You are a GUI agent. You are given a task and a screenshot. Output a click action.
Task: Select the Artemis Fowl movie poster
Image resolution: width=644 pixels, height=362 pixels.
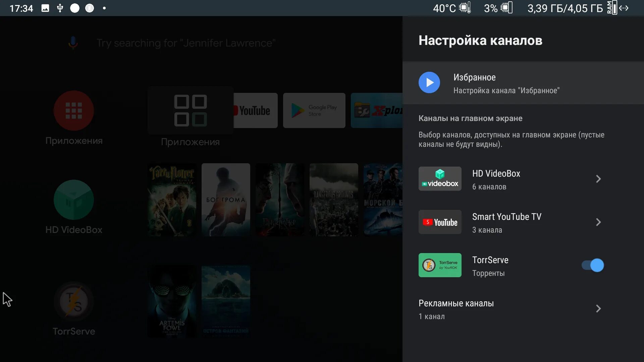(x=172, y=301)
